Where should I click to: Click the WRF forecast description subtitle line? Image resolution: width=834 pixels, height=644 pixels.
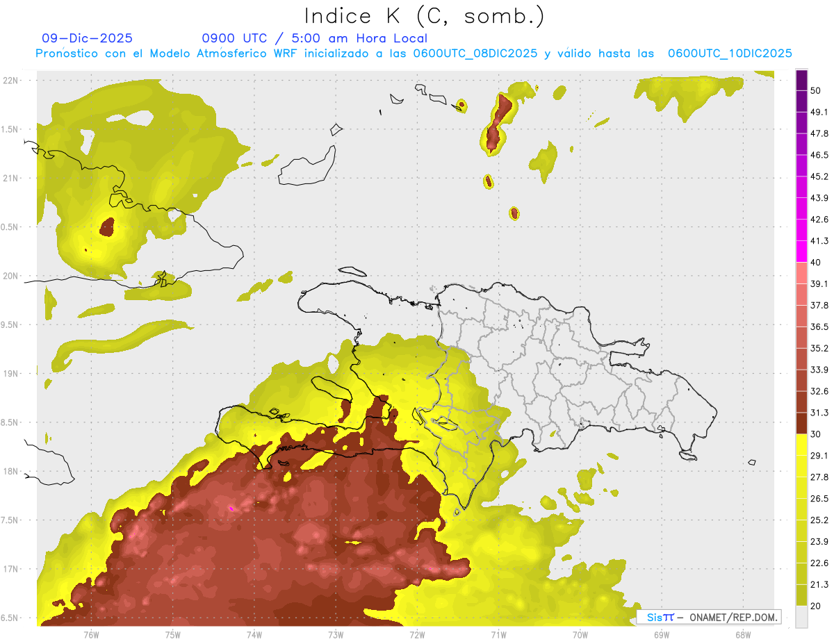[x=414, y=53]
